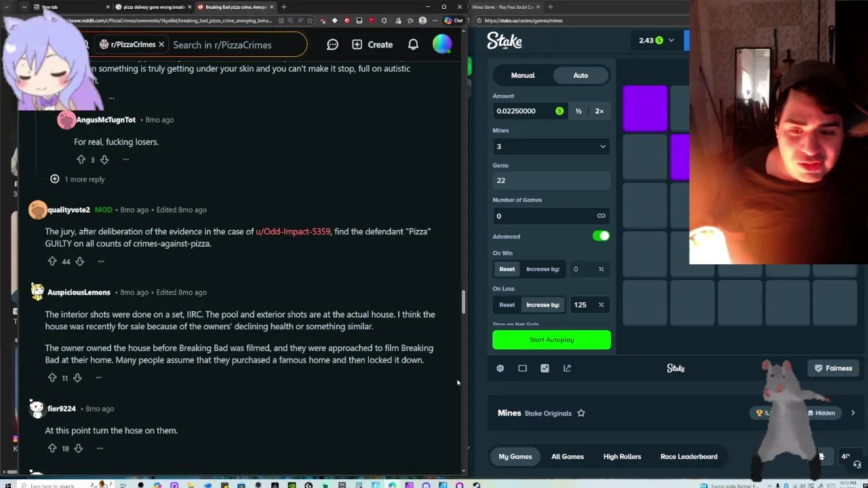Screen dimensions: 868x488
Task: Downvote AuspiciousLemons' comment
Action: click(x=77, y=378)
